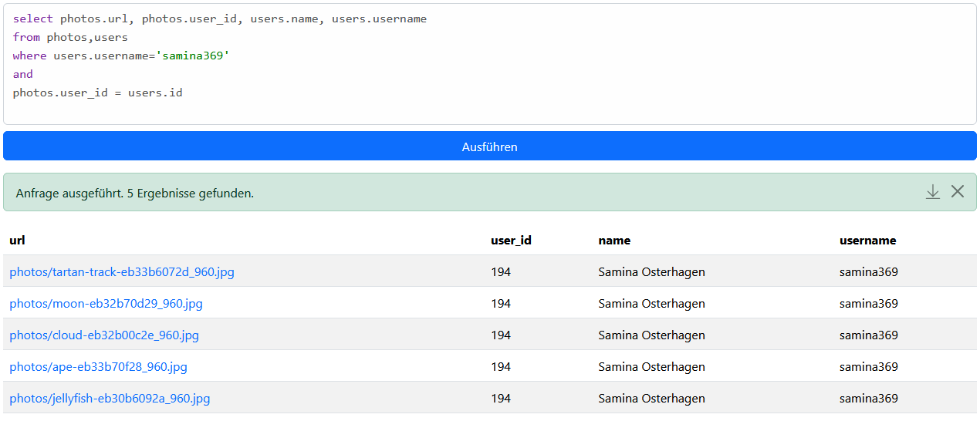Screen dimensions: 980x421
Task: Select the name cell in the moon row
Action: click(x=651, y=304)
